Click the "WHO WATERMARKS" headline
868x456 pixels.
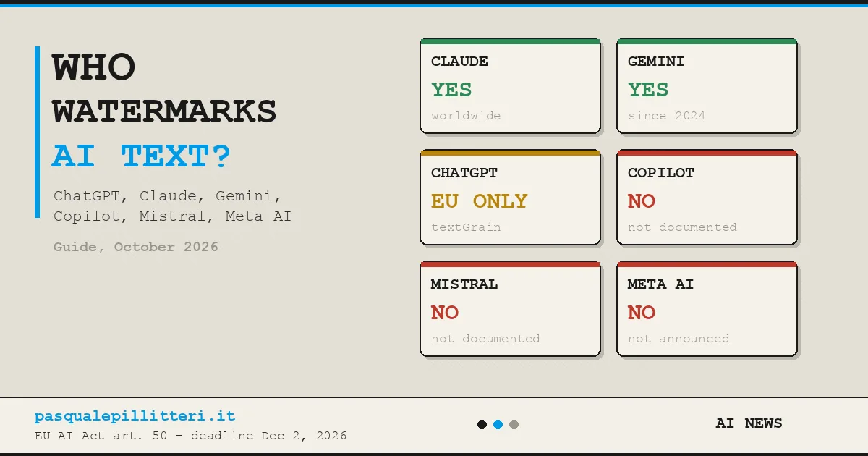coord(164,90)
